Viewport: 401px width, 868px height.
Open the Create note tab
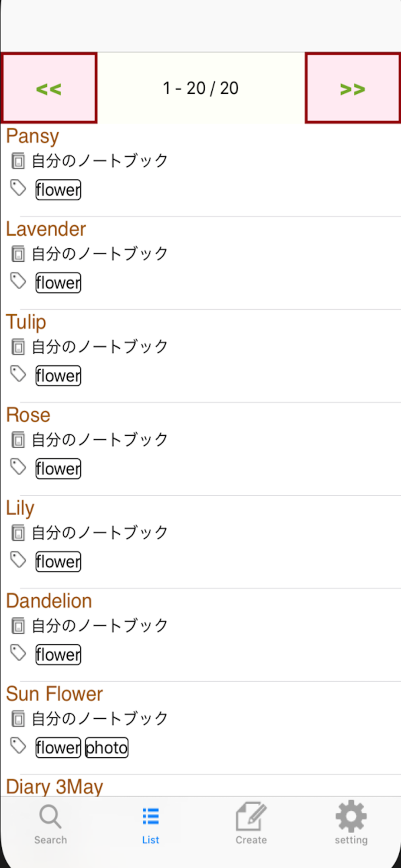pos(251,824)
